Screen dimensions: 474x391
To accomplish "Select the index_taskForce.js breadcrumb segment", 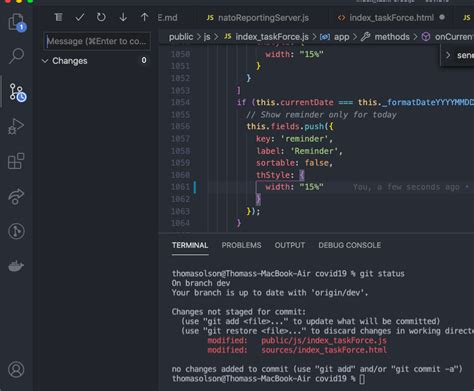I will coord(267,37).
